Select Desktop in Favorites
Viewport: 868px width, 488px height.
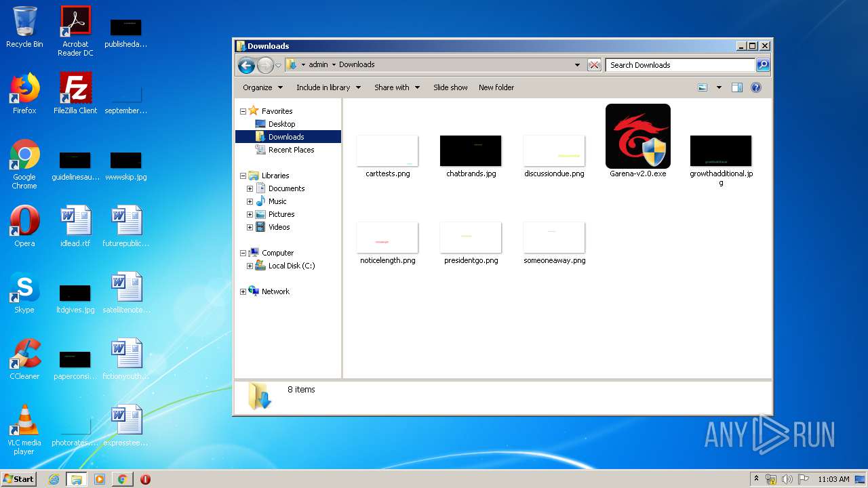pos(281,124)
